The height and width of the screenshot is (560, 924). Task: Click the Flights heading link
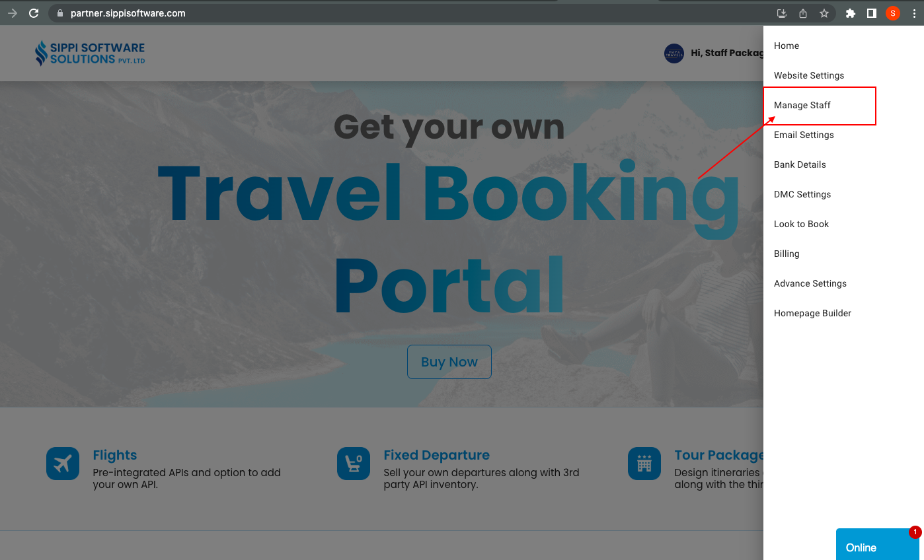(115, 455)
